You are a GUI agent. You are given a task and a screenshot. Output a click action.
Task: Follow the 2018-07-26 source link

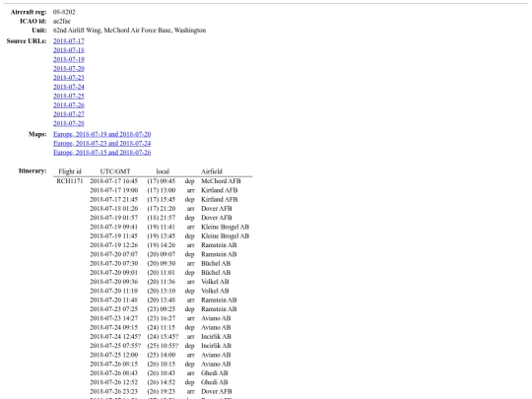click(69, 105)
